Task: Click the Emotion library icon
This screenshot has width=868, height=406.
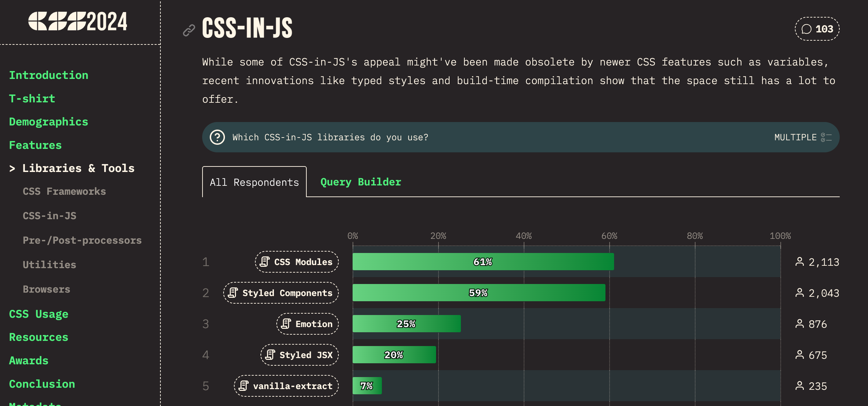Action: point(286,324)
